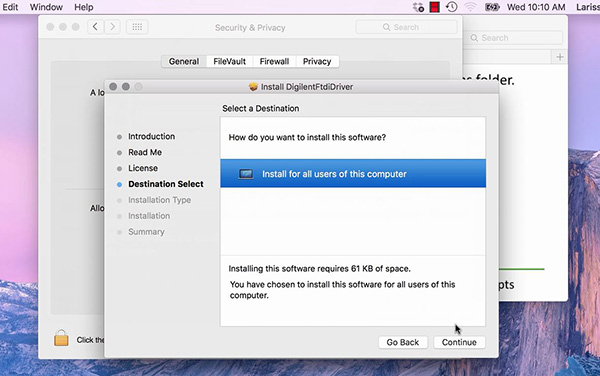Click Continue in the installer
This screenshot has height=376, width=600.
pos(459,342)
